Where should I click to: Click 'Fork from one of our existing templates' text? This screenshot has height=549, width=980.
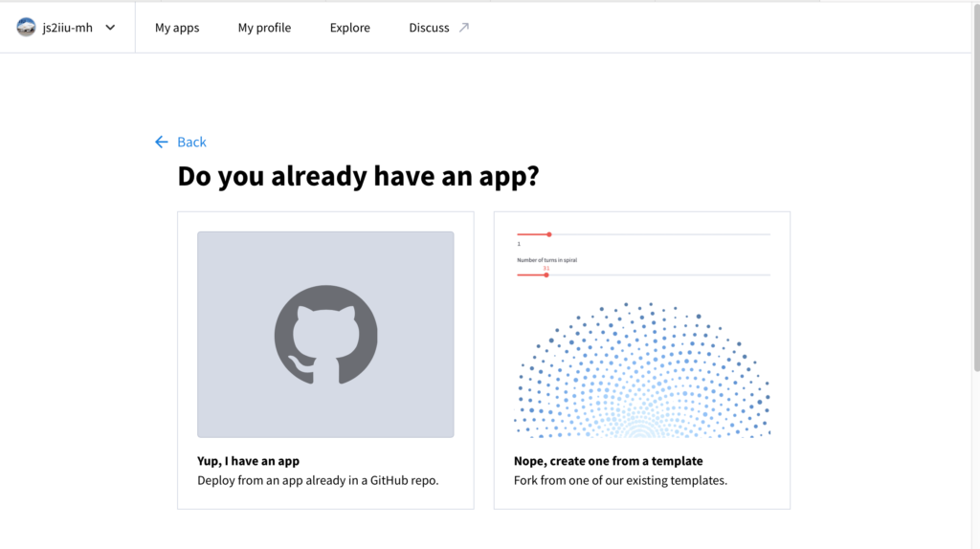[620, 480]
